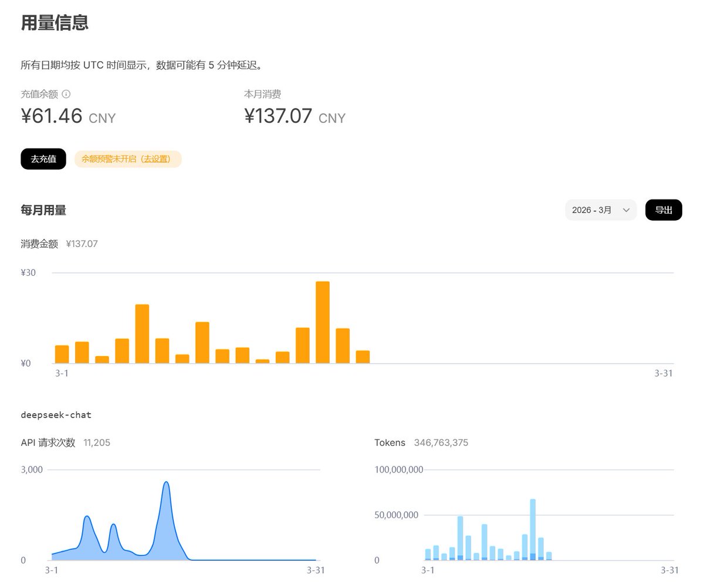
Task: Click the large ¥137.07 CNY monthly spend
Action: tap(295, 116)
